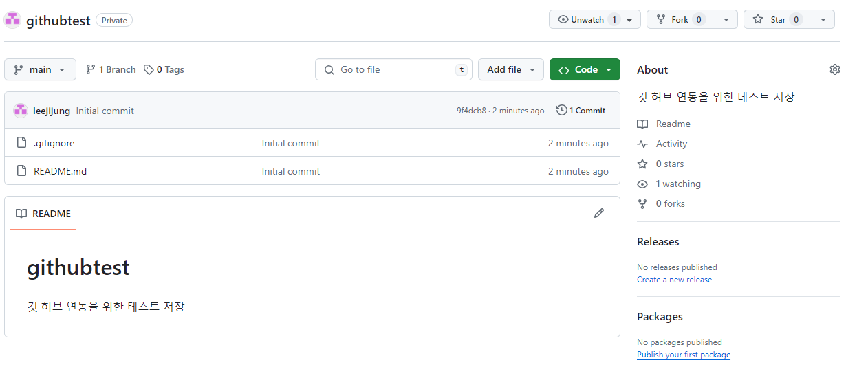Select the README tab
Image resolution: width=868 pixels, height=378 pixels.
(x=43, y=214)
